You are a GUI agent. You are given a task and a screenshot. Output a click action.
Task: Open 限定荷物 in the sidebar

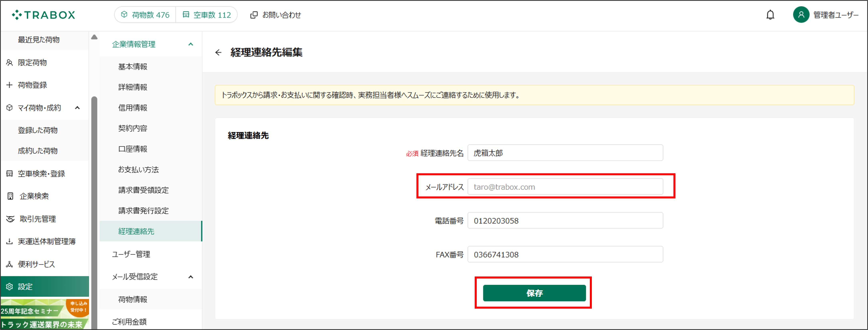(32, 62)
